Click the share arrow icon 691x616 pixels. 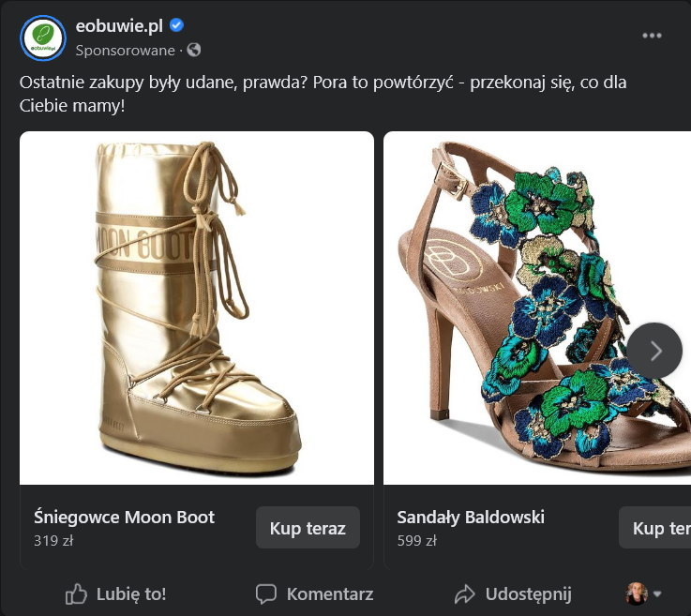coord(465,593)
